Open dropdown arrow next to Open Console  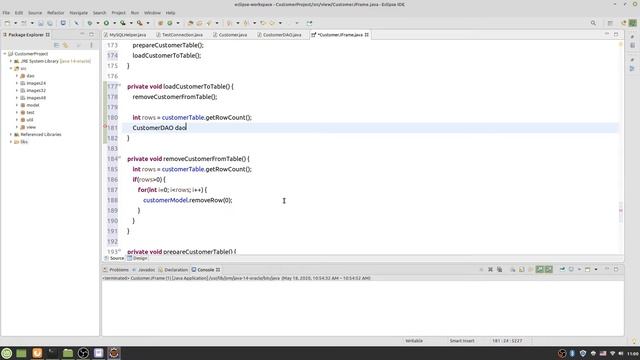coord(596,269)
